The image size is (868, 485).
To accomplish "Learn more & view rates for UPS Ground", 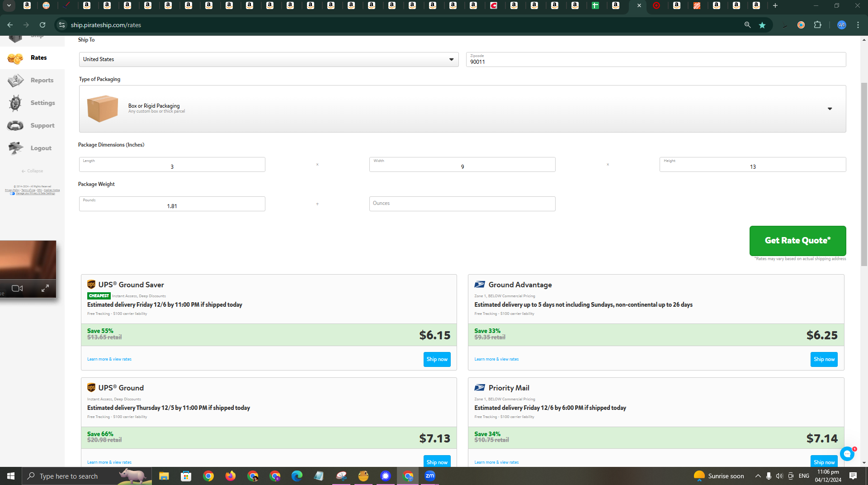I will click(x=109, y=462).
